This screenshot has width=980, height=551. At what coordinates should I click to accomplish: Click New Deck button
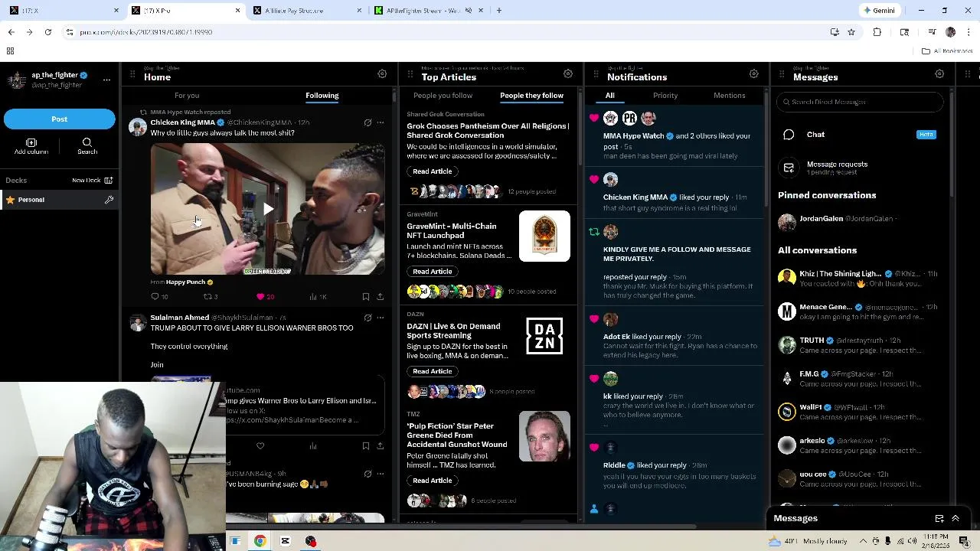tap(92, 181)
